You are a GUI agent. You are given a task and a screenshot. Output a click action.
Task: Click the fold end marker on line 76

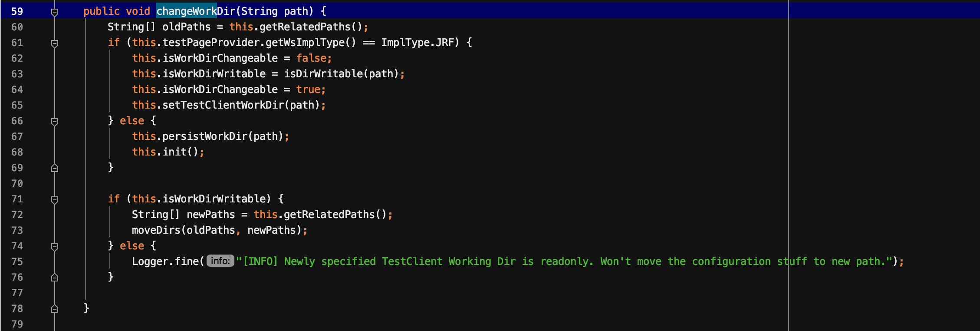(x=55, y=278)
